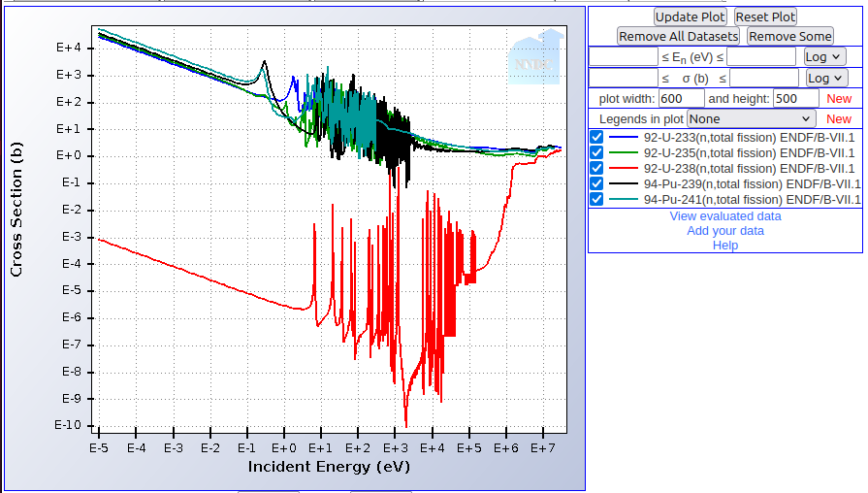The height and width of the screenshot is (493, 868).
Task: Focus the plot width input field
Action: (x=681, y=99)
